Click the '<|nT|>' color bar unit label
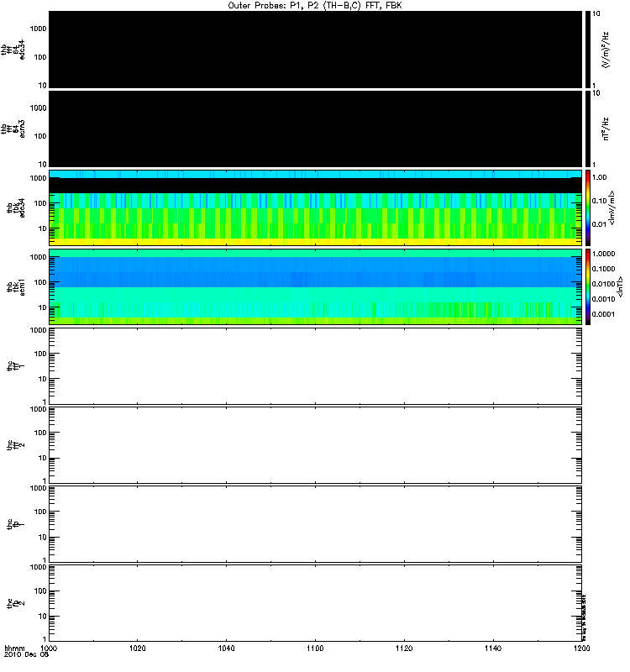This screenshot has width=630, height=672. click(620, 286)
